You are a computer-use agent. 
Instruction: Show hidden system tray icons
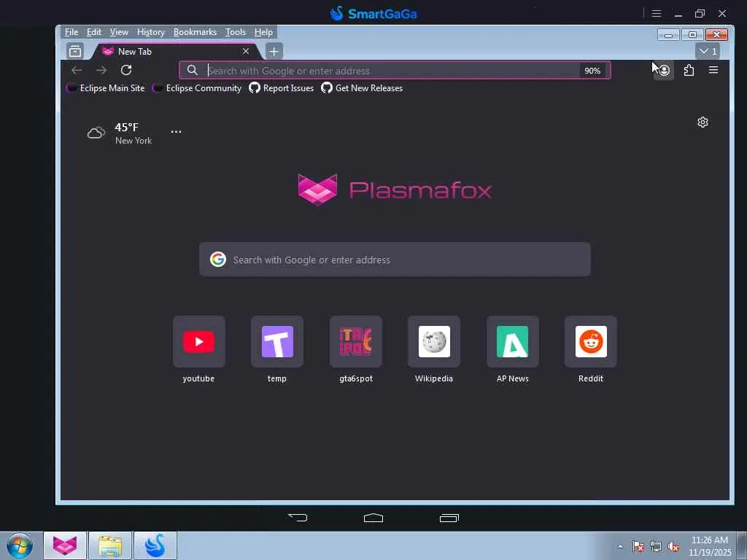pos(620,546)
